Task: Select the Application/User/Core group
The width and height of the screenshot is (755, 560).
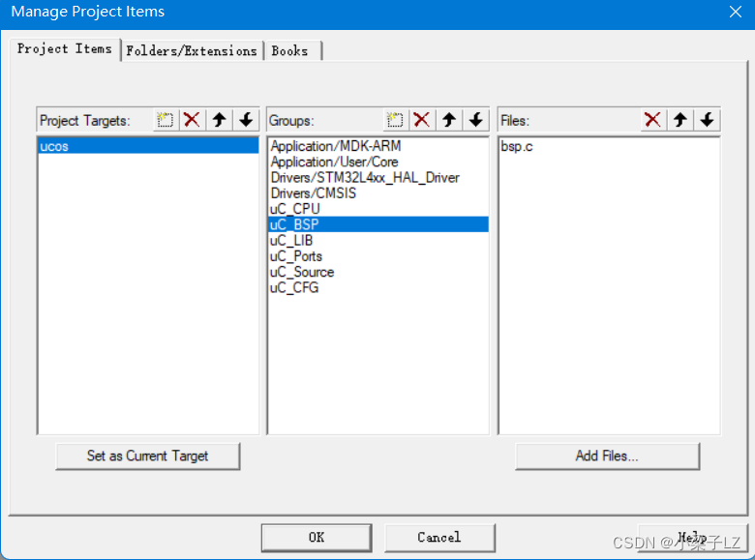Action: [x=377, y=162]
